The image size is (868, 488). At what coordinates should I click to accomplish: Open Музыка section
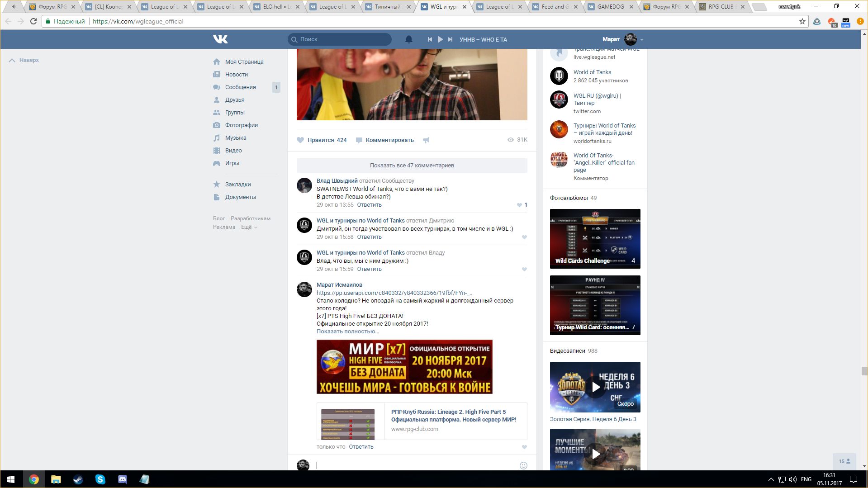coord(236,138)
